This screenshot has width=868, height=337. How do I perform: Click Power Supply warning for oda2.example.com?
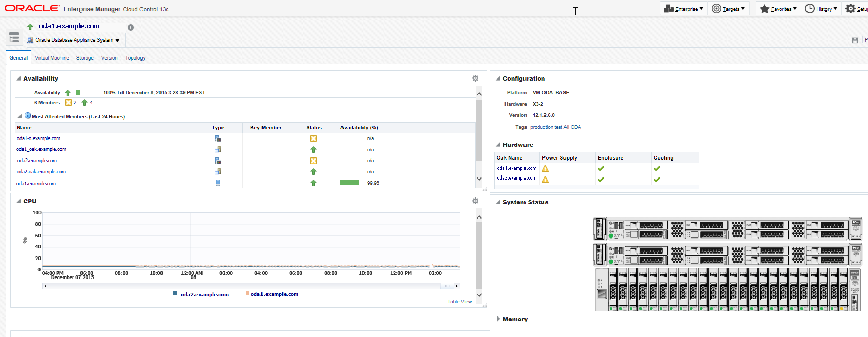click(x=546, y=180)
